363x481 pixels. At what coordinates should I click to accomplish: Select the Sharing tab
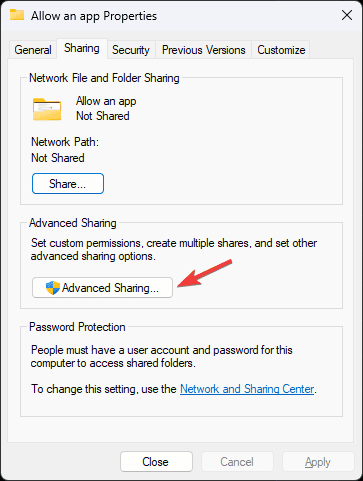[x=82, y=48]
